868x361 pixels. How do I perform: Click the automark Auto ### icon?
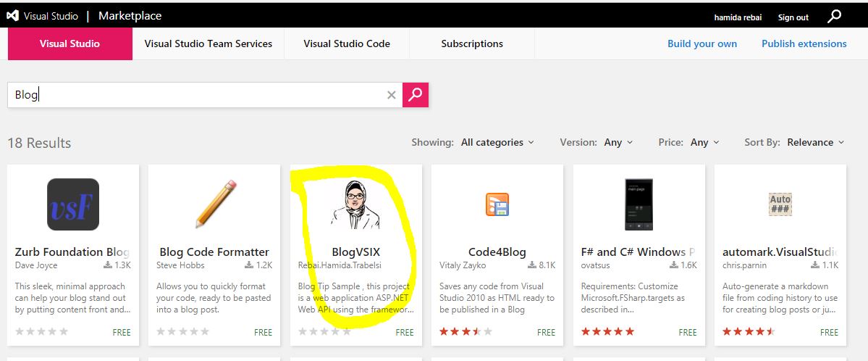(780, 204)
